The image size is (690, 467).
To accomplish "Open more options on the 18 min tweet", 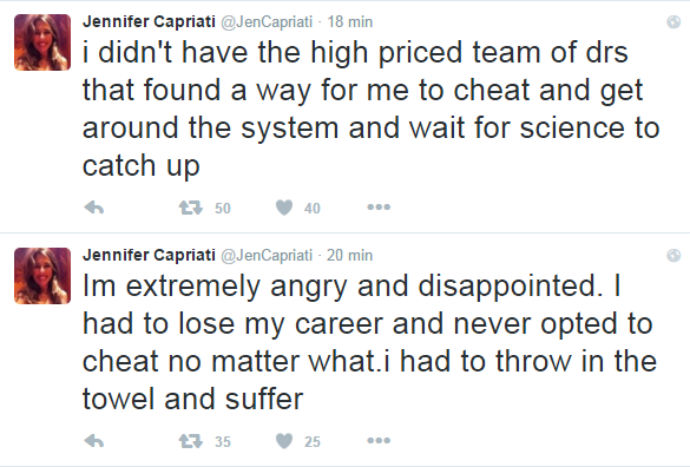I will pos(379,207).
